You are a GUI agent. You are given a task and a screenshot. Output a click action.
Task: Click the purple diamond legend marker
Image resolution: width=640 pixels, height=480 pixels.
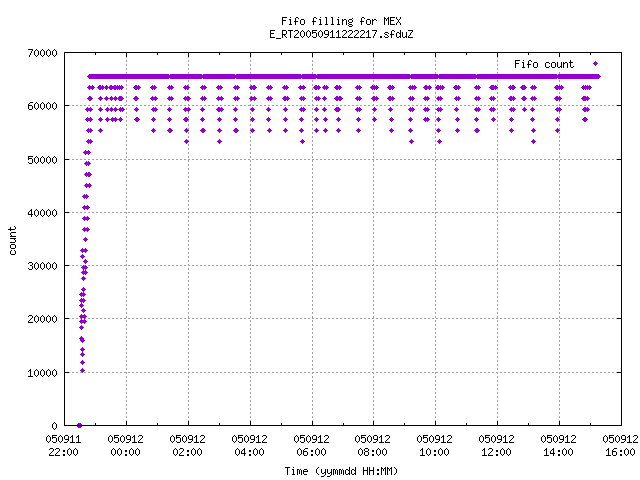(596, 64)
